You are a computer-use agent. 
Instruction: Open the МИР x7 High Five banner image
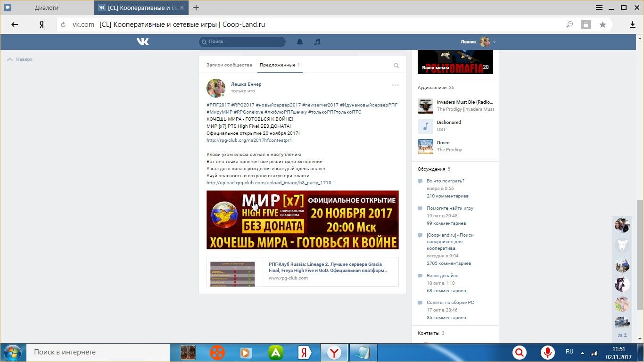coord(303,220)
